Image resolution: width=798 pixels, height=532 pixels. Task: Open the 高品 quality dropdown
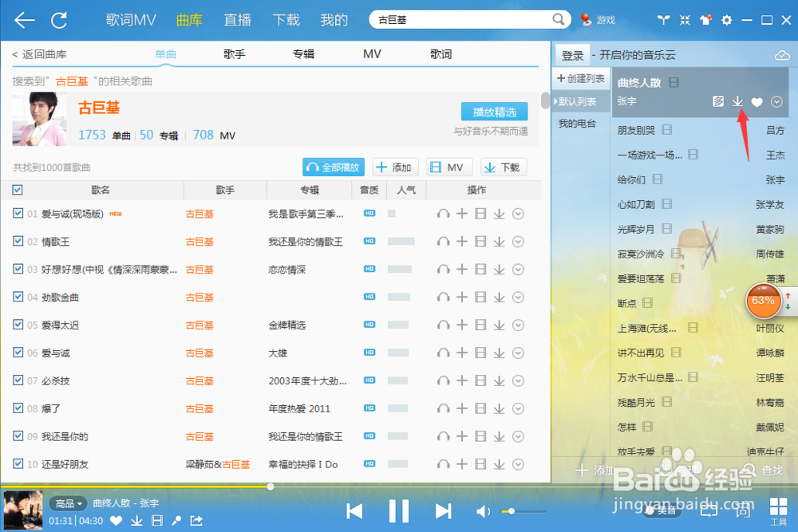click(x=68, y=503)
